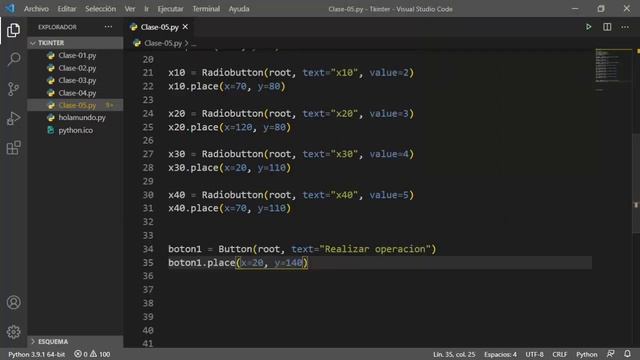Change the UTF-8 encoding selector

click(x=534, y=354)
